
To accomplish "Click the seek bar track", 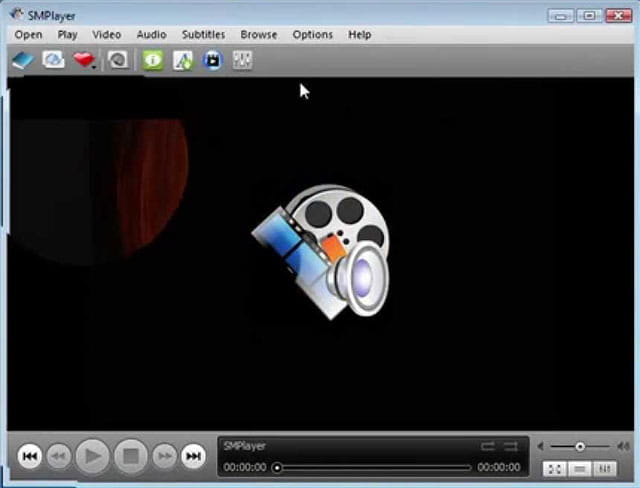I will [373, 467].
